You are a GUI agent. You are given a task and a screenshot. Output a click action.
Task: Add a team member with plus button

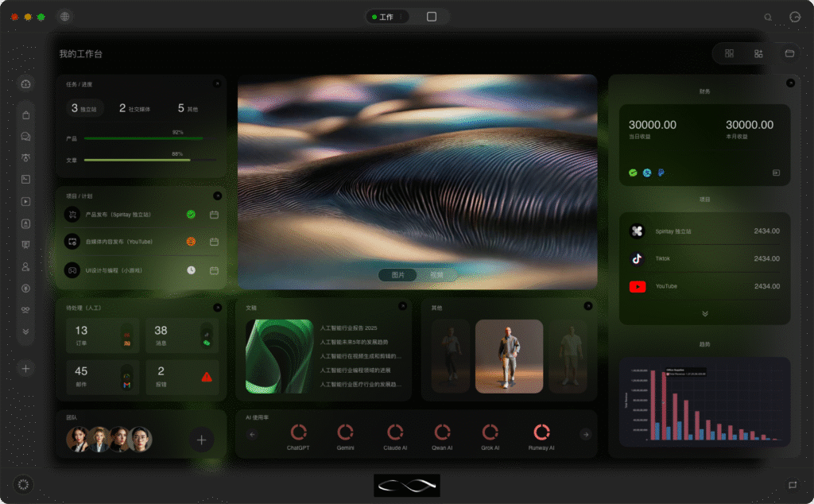[201, 440]
